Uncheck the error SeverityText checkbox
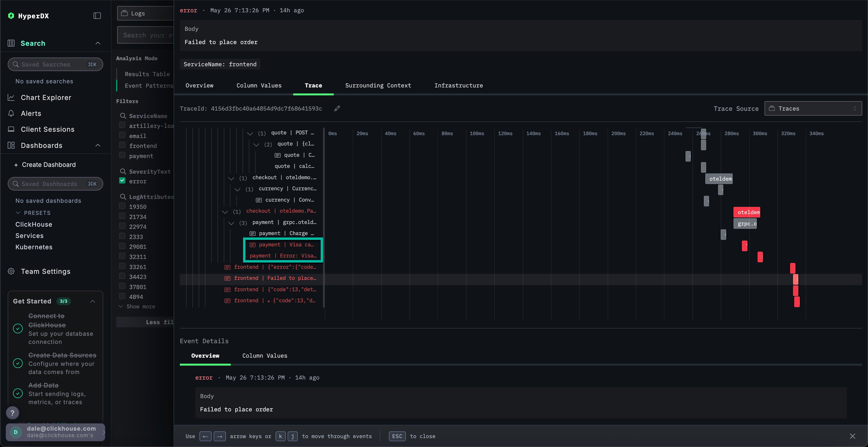Screen dimensions: 868x447 [122, 181]
